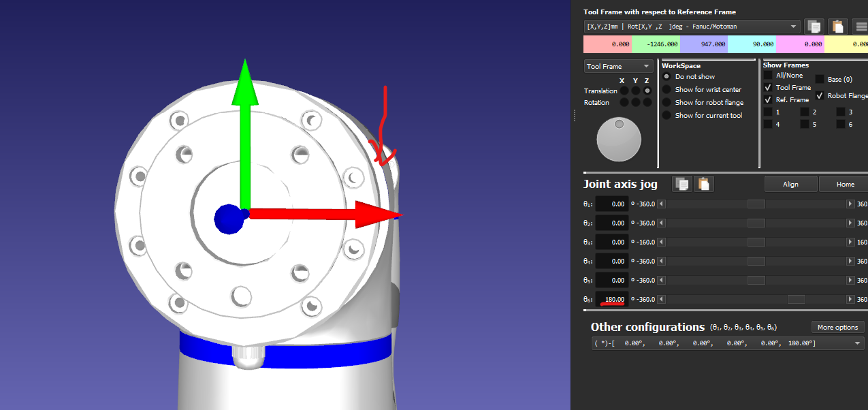Image resolution: width=868 pixels, height=410 pixels.
Task: Open the tool frame options menu icon
Action: (x=861, y=27)
